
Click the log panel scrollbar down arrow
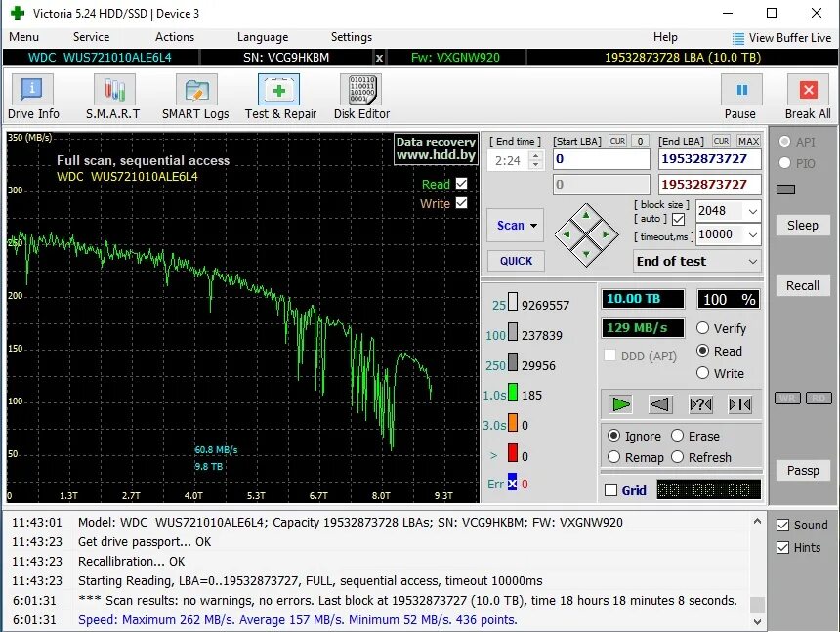pyautogui.click(x=757, y=621)
